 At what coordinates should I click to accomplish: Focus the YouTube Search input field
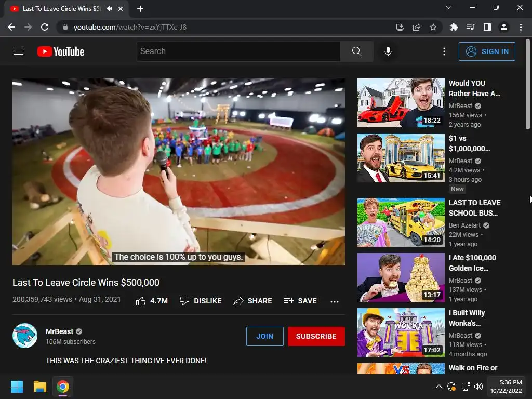pyautogui.click(x=238, y=51)
